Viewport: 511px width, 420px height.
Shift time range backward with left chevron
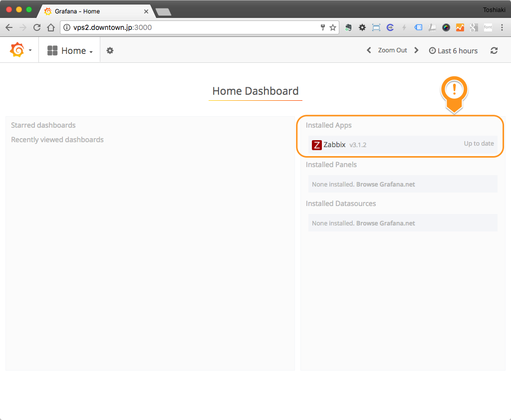[369, 50]
